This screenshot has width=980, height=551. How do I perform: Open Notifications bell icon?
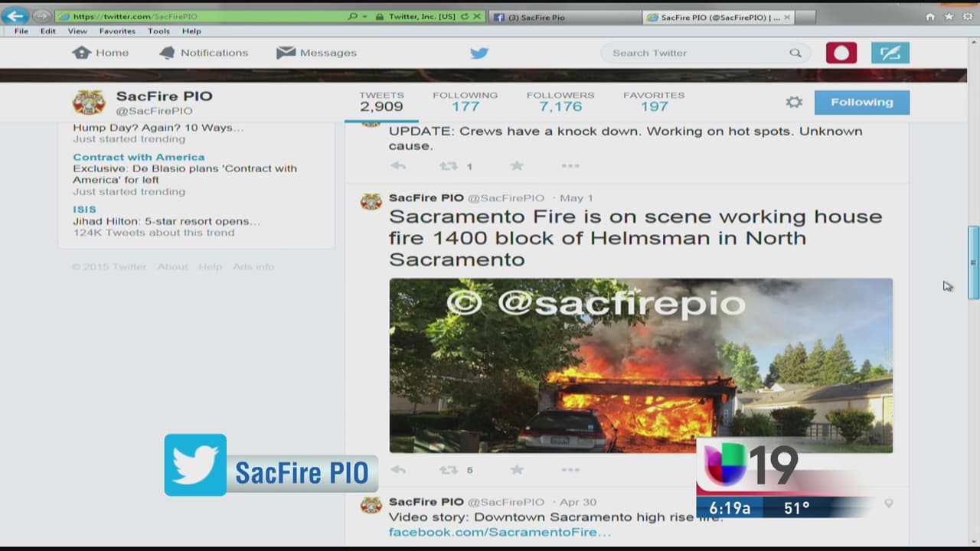(167, 52)
